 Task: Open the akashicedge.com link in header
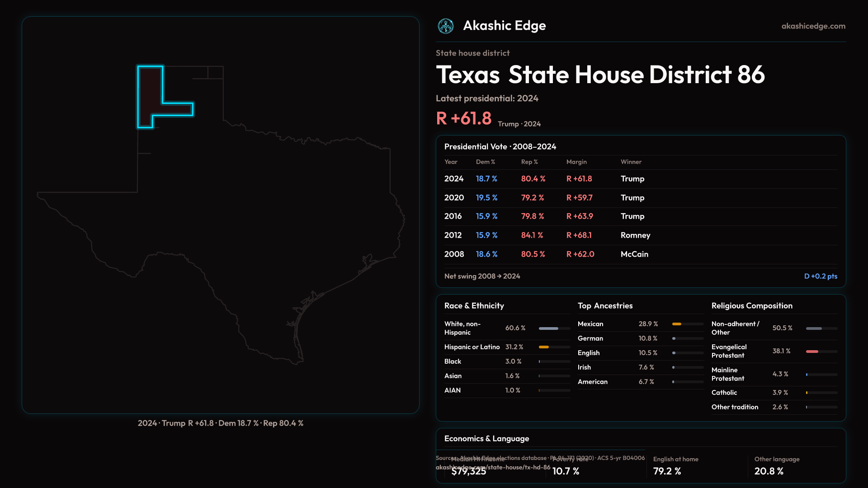click(813, 26)
